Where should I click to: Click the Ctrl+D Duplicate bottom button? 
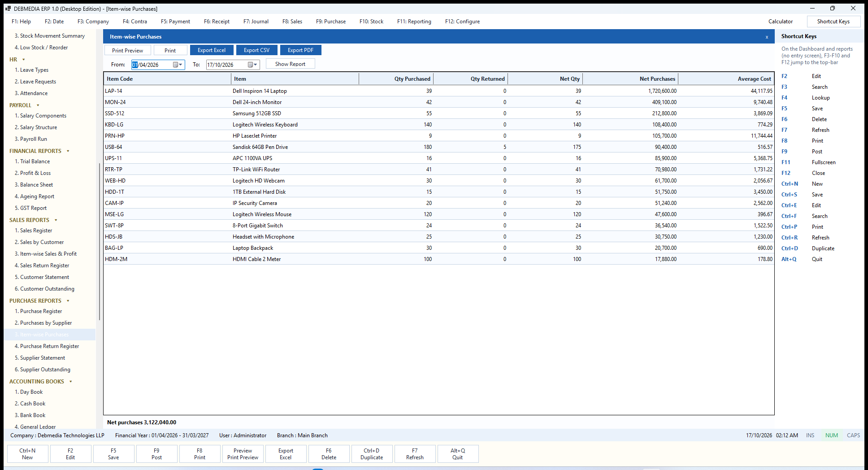tap(372, 454)
